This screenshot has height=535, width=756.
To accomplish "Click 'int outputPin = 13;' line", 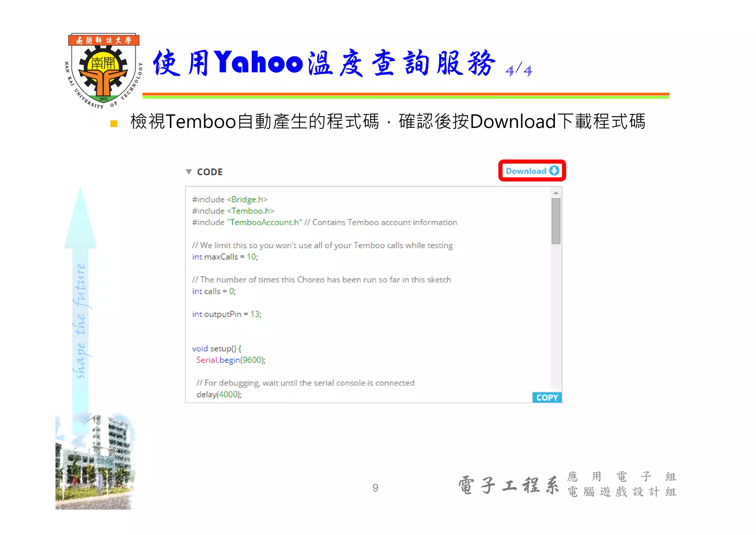I will tap(227, 314).
